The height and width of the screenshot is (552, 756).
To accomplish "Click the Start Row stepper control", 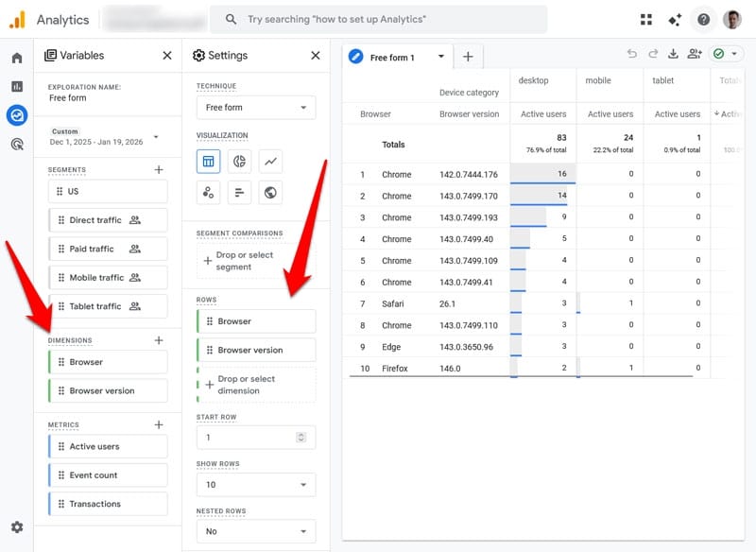I will click(302, 437).
